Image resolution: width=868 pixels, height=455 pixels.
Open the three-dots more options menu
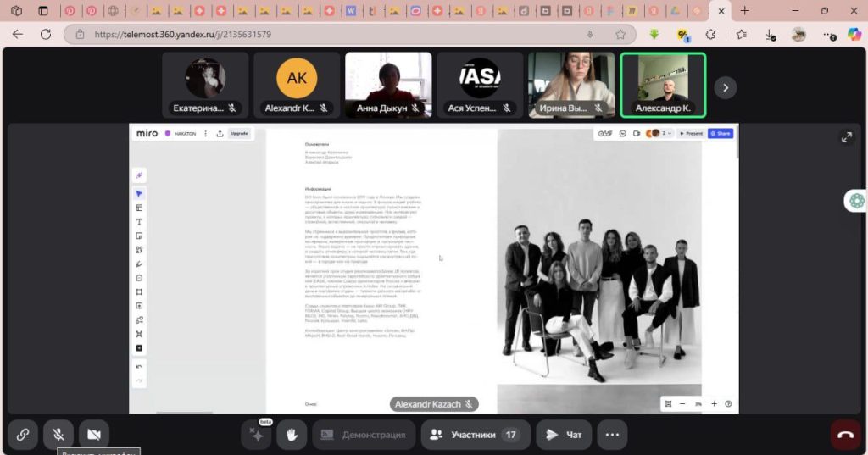pyautogui.click(x=612, y=435)
